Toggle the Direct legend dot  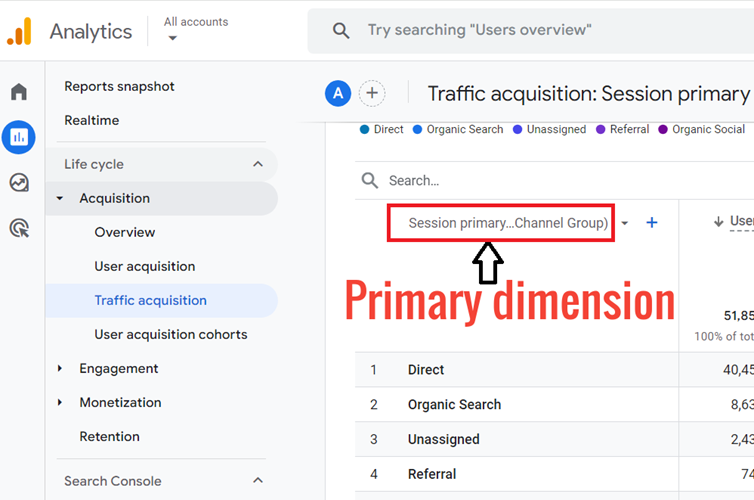pos(364,129)
